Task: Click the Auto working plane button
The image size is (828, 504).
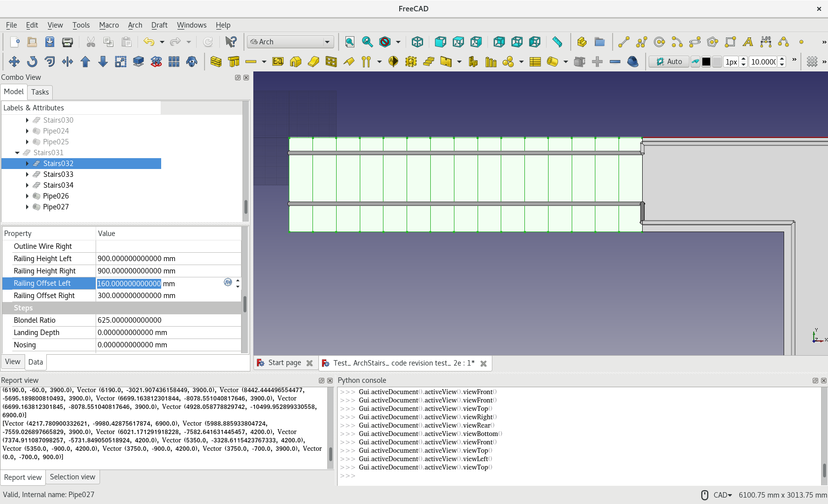Action: click(x=669, y=62)
